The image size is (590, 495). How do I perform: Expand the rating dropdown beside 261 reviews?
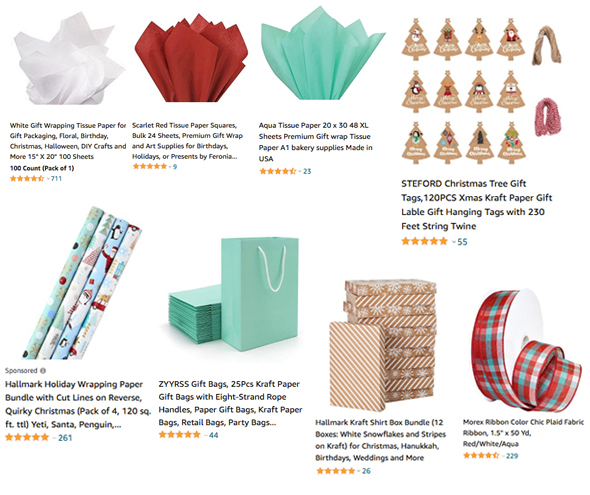coord(55,438)
